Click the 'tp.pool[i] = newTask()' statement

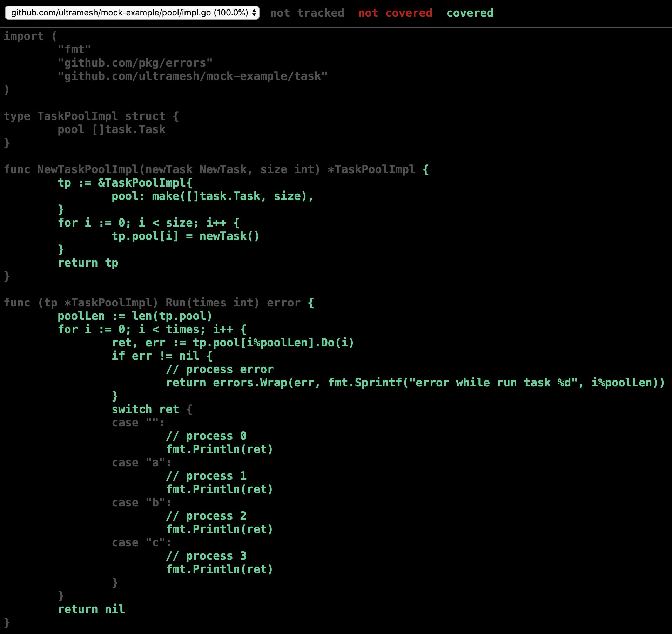[x=185, y=236]
